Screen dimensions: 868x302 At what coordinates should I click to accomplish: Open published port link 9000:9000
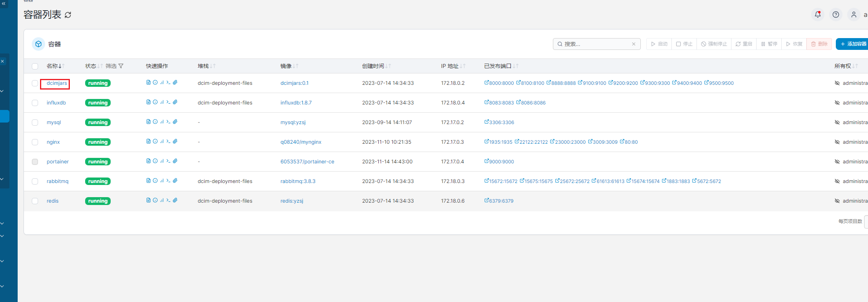499,161
